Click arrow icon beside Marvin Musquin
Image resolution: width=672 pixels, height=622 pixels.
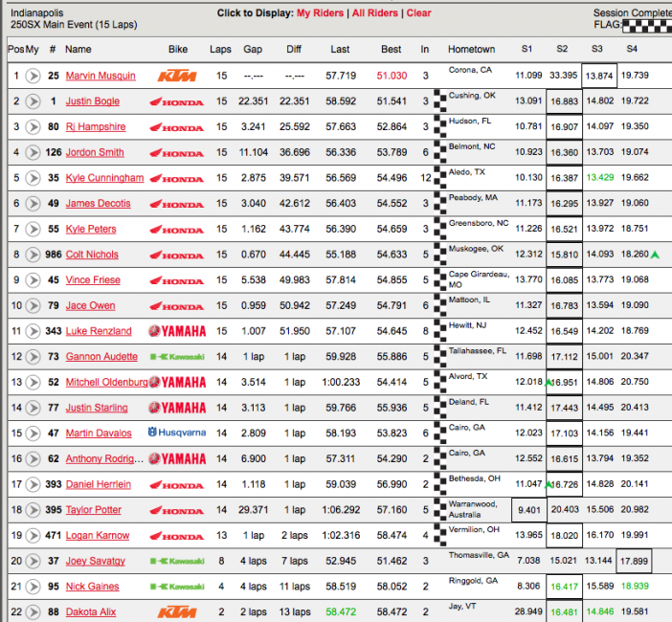(x=33, y=76)
